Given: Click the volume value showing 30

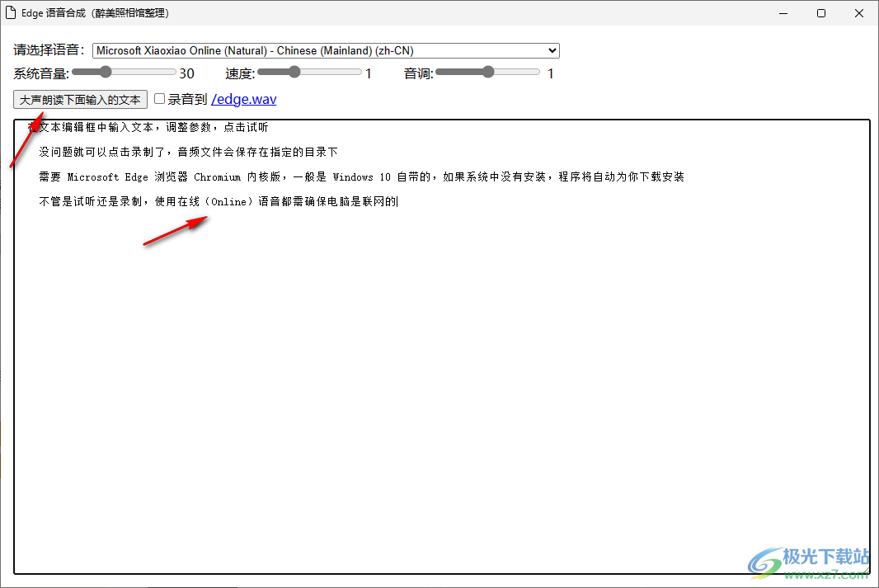Looking at the screenshot, I should [x=186, y=73].
